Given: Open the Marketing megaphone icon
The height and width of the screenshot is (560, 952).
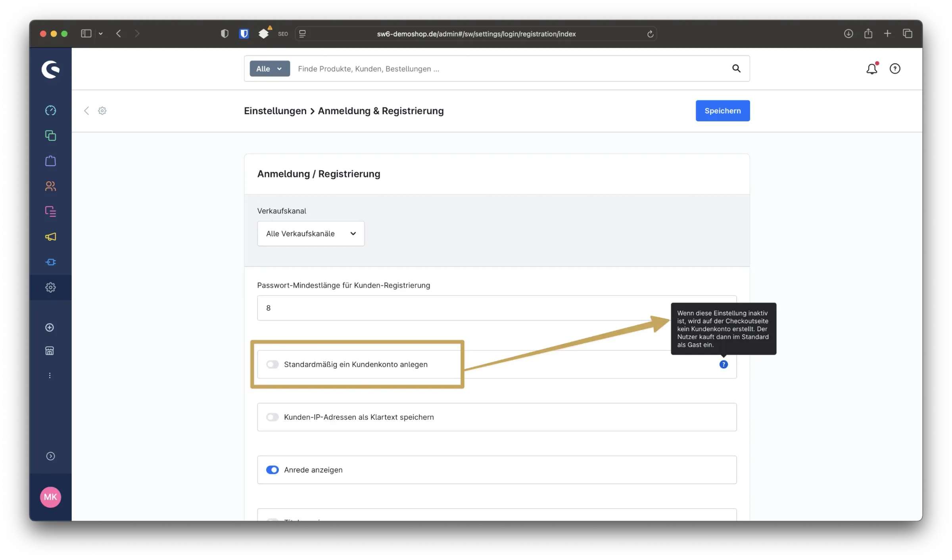Looking at the screenshot, I should pyautogui.click(x=50, y=237).
